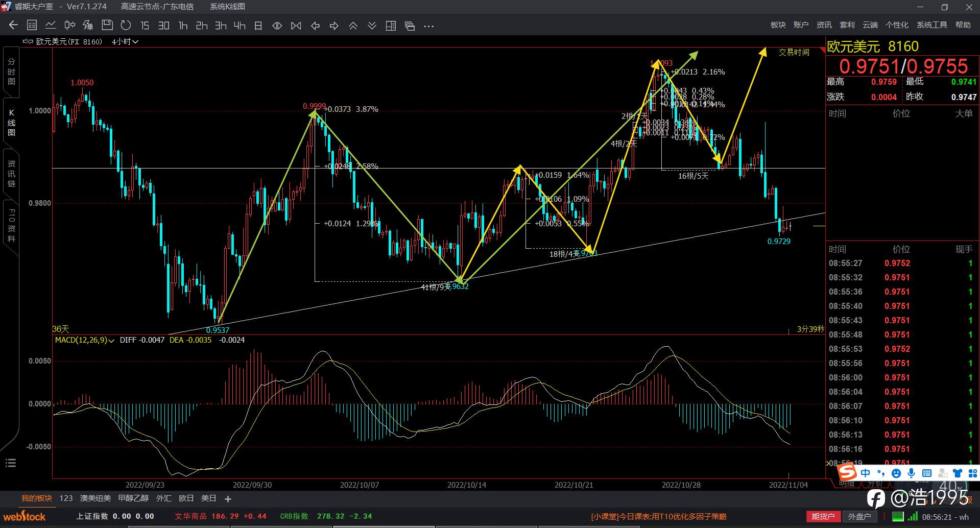Screen dimensions: 980x528
Task: Open the 账户 menu
Action: [x=801, y=25]
